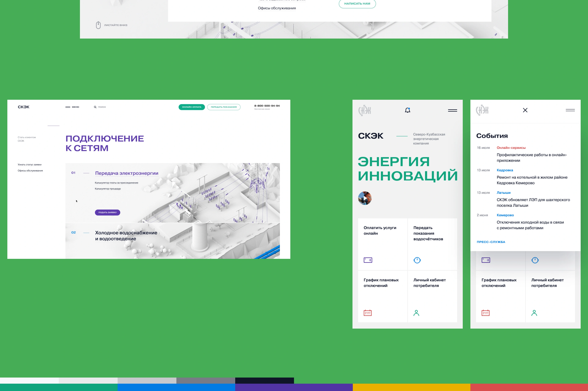Screen dimensions: 588x391
Task: Click the НАПИСАТЬ НАМ button
Action: (x=357, y=4)
